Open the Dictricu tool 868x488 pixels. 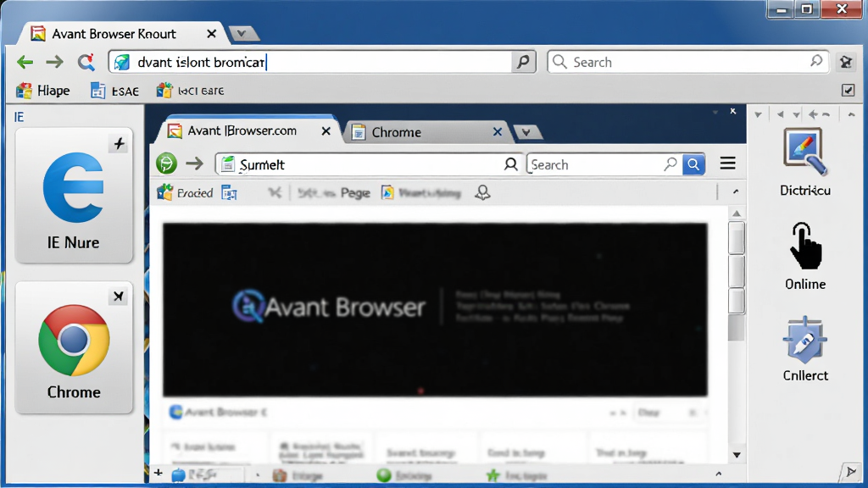[805, 162]
